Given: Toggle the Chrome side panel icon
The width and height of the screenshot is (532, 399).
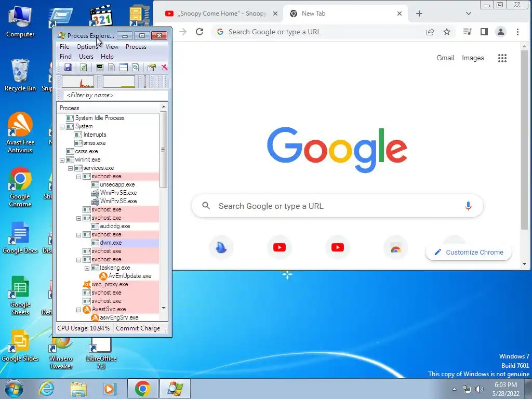Looking at the screenshot, I should pyautogui.click(x=484, y=32).
